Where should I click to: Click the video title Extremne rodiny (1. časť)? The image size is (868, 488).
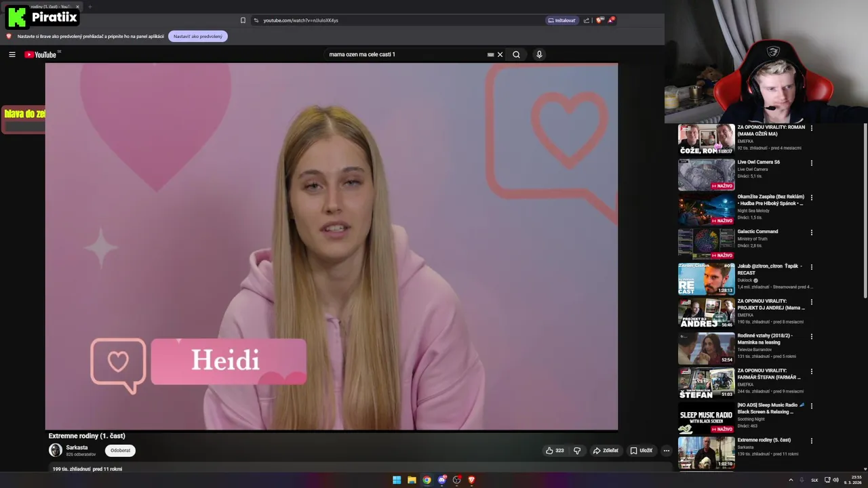[x=87, y=436]
